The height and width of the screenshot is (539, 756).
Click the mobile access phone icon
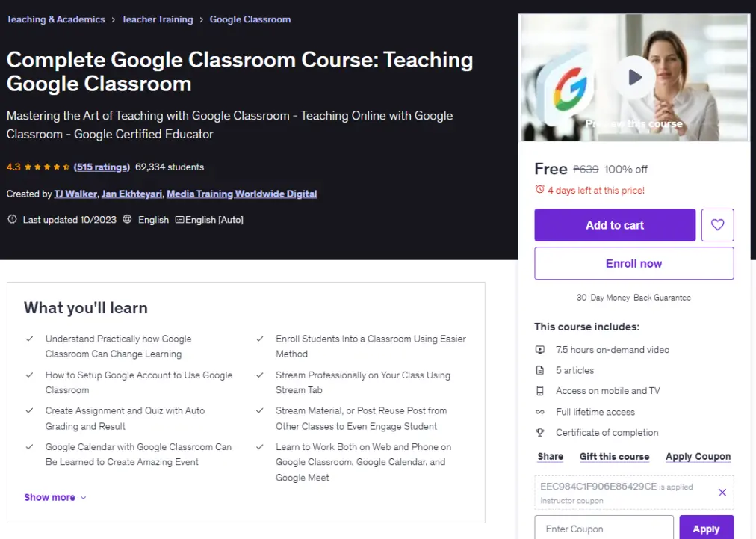540,391
